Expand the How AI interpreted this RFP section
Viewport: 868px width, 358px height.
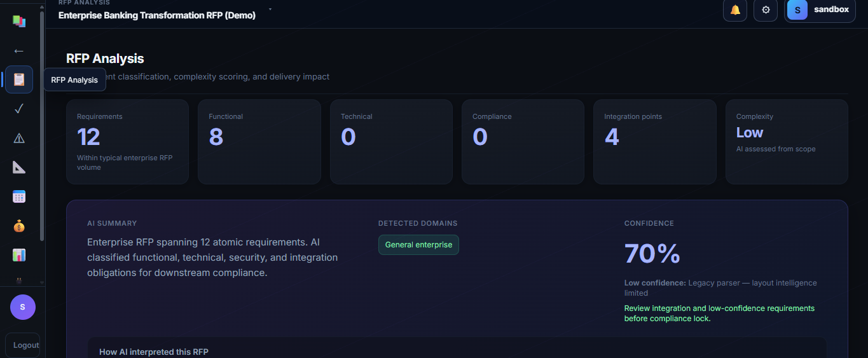click(x=457, y=348)
